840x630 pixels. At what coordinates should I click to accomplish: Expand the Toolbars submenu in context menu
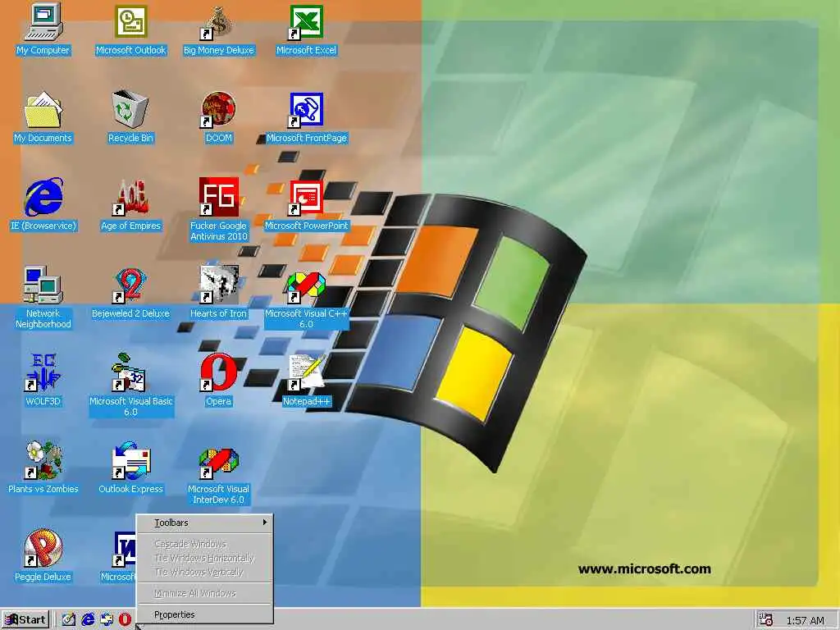point(205,523)
